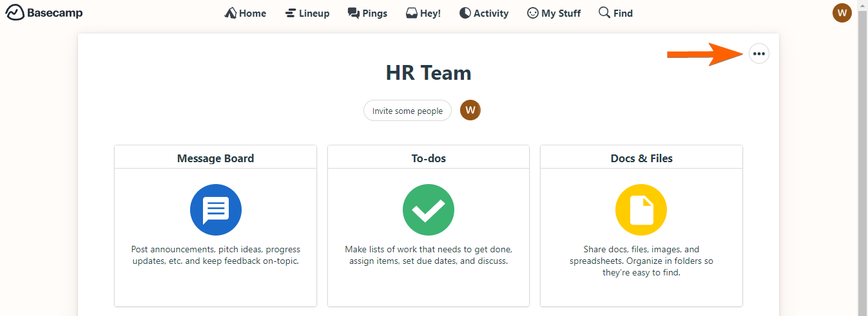Viewport: 868px width, 316px height.
Task: Open the Docs & Files title link
Action: (641, 158)
